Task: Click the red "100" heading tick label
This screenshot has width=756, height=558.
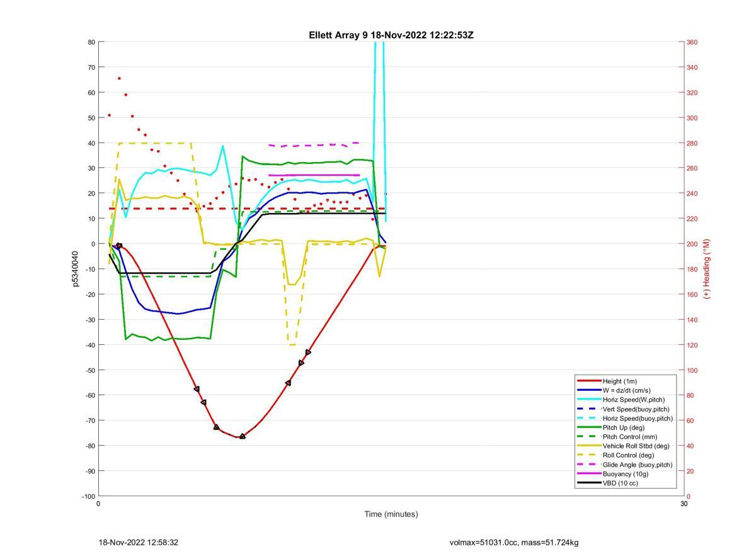Action: [x=692, y=370]
